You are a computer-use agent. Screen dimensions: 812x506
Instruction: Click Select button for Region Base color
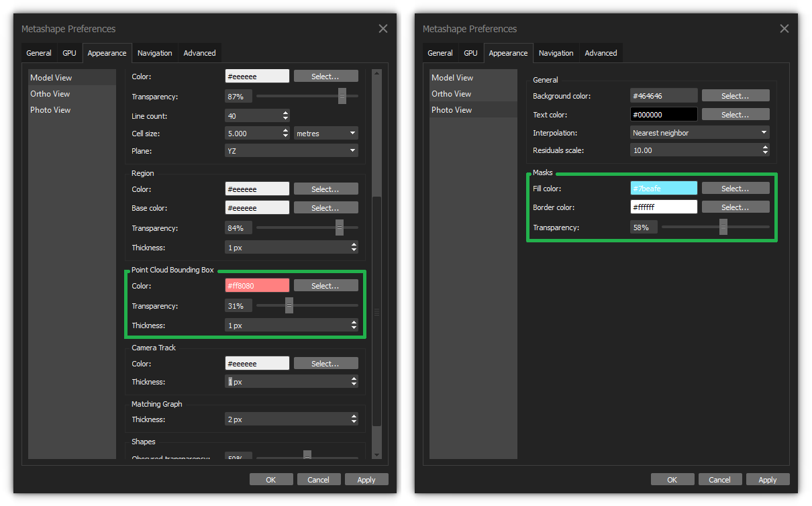[325, 208]
